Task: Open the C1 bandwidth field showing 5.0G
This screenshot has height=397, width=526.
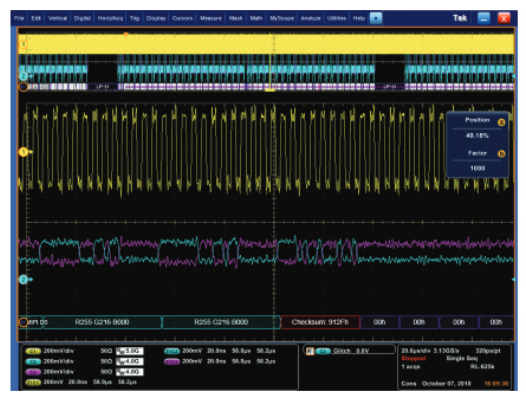Action: (129, 351)
